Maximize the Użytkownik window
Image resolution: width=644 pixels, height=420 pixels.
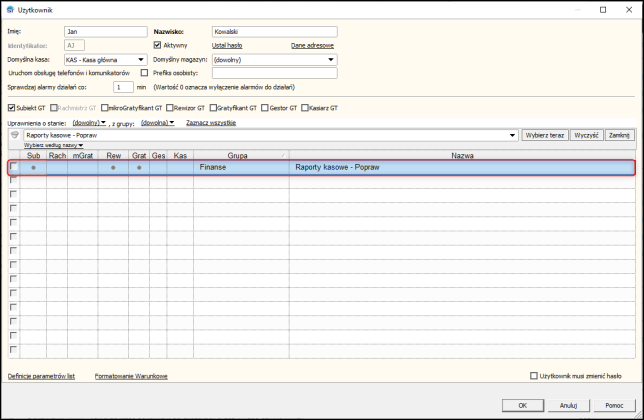[x=603, y=10]
